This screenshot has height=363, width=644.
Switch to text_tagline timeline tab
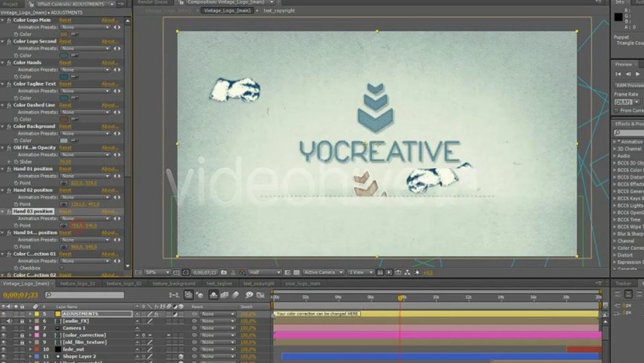[x=219, y=283]
